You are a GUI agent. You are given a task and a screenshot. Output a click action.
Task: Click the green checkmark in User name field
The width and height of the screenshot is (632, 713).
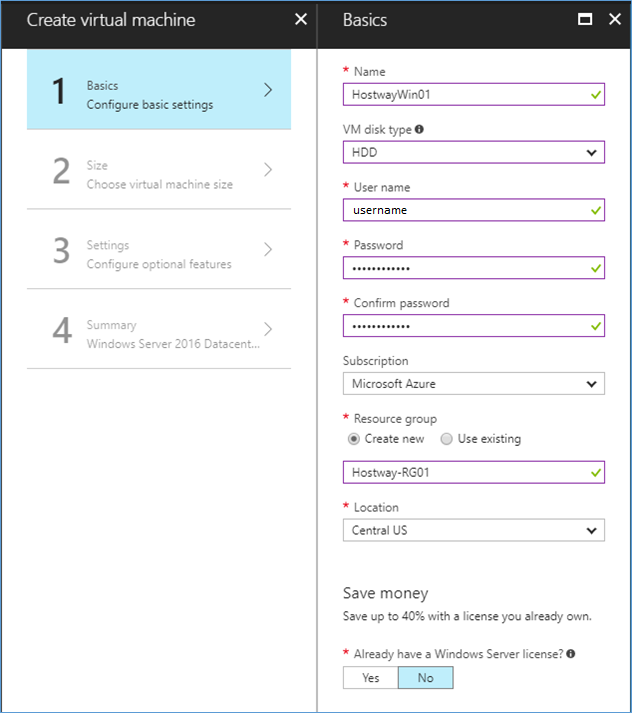click(x=596, y=210)
